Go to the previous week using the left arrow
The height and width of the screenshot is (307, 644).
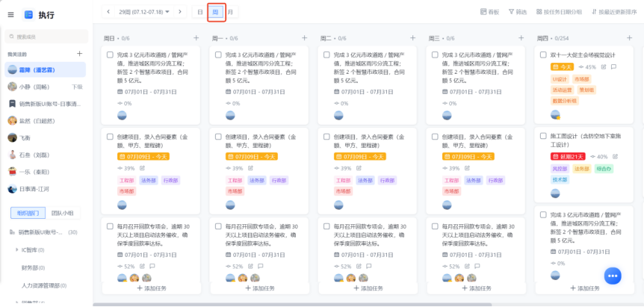pyautogui.click(x=108, y=12)
